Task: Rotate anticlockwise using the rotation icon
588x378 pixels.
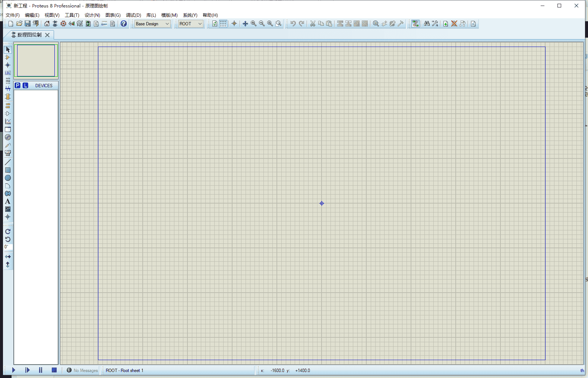Action: pyautogui.click(x=8, y=239)
